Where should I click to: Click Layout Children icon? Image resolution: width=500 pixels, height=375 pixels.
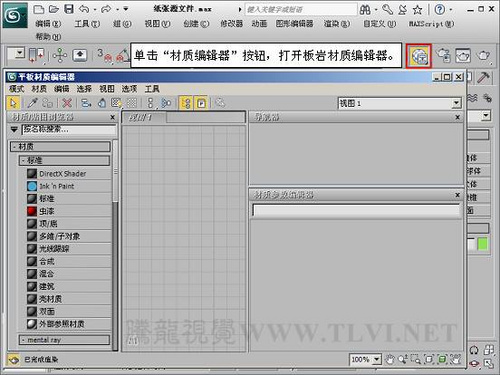click(166, 103)
